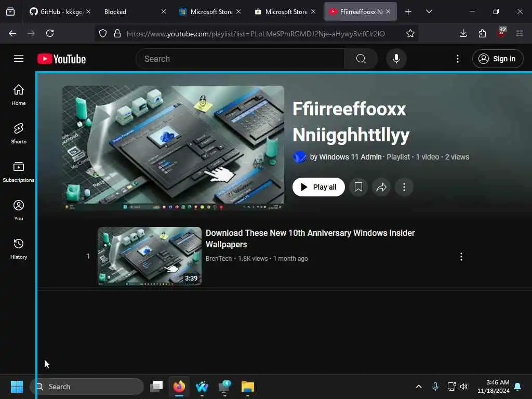Open the Firefox extensions puzzle icon
The image size is (532, 399).
(482, 33)
